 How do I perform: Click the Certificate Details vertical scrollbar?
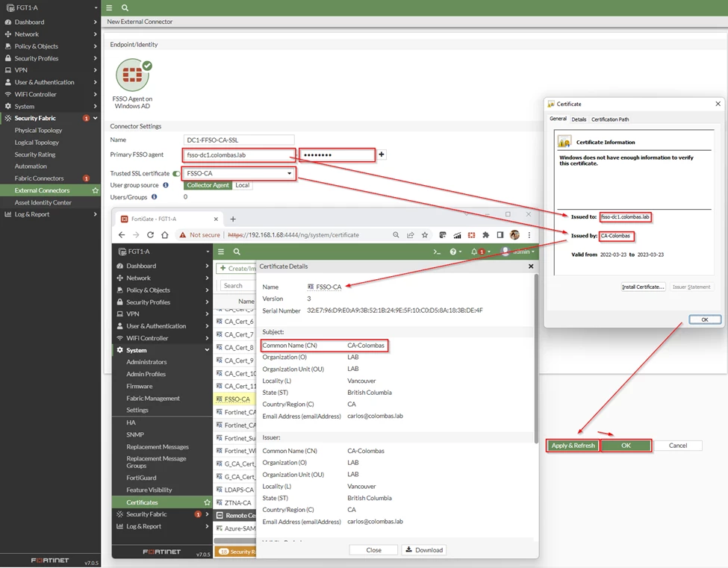536,358
